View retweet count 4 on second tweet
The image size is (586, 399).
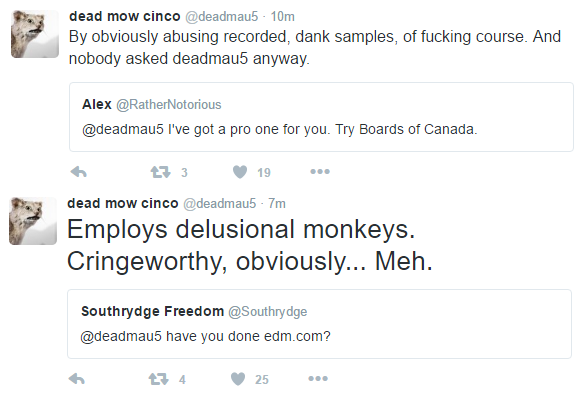click(182, 380)
